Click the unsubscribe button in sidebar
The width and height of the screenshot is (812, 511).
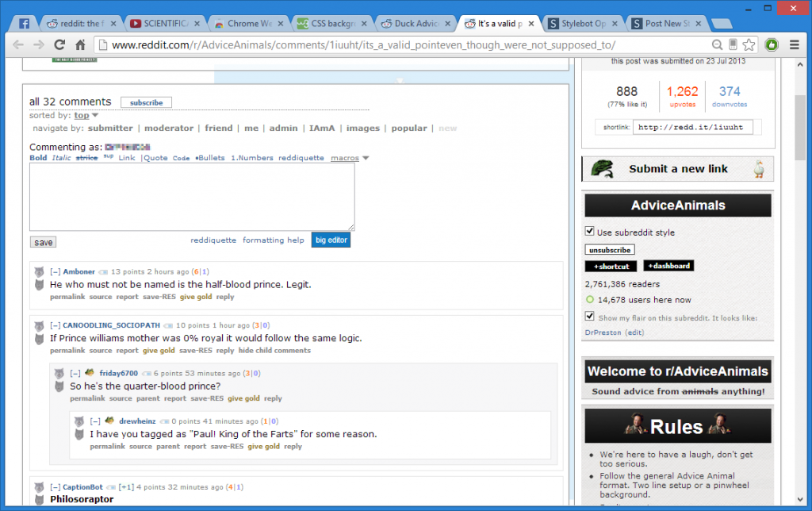click(x=610, y=250)
